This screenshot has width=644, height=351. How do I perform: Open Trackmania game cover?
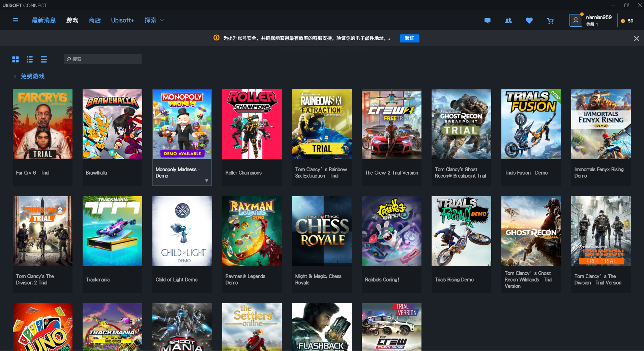tap(112, 231)
